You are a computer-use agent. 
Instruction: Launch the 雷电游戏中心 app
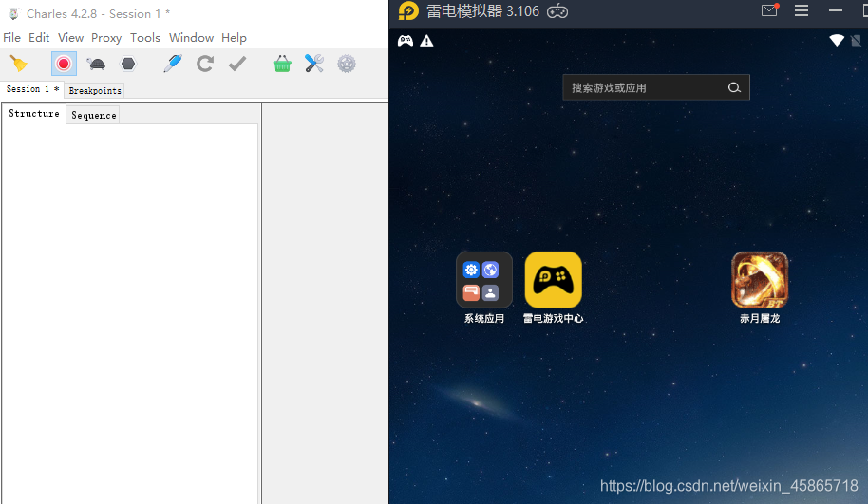[553, 280]
